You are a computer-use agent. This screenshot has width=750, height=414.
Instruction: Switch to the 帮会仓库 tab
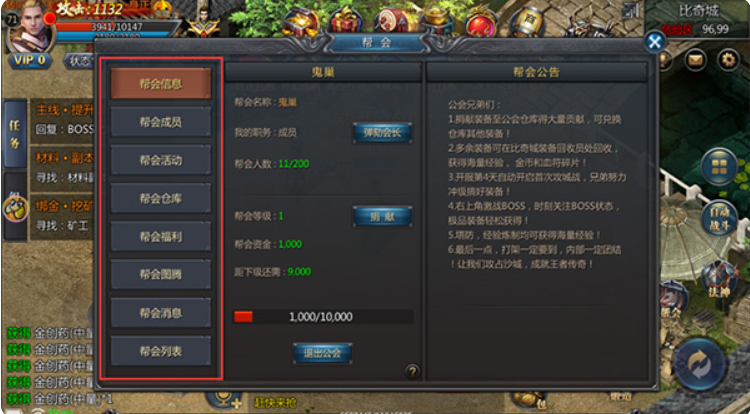click(x=161, y=198)
